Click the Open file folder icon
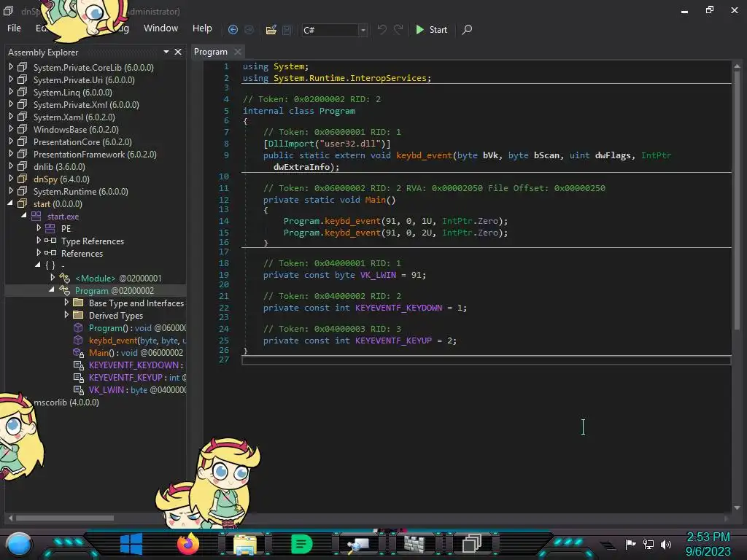 click(x=271, y=29)
